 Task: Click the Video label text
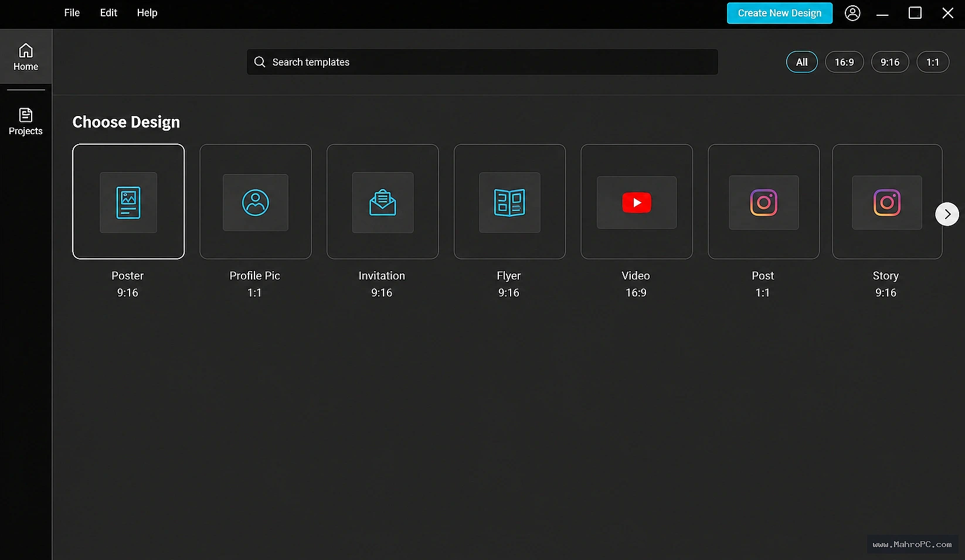click(x=636, y=276)
